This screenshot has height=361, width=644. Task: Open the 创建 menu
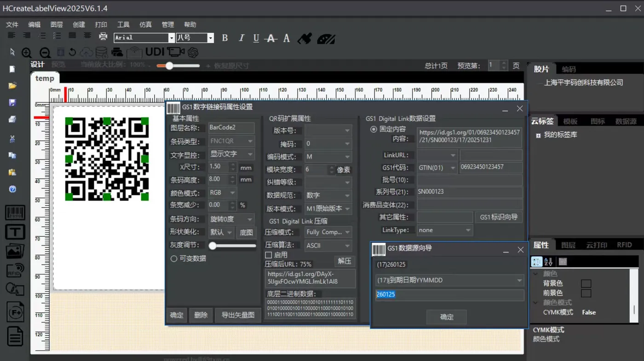pyautogui.click(x=79, y=25)
